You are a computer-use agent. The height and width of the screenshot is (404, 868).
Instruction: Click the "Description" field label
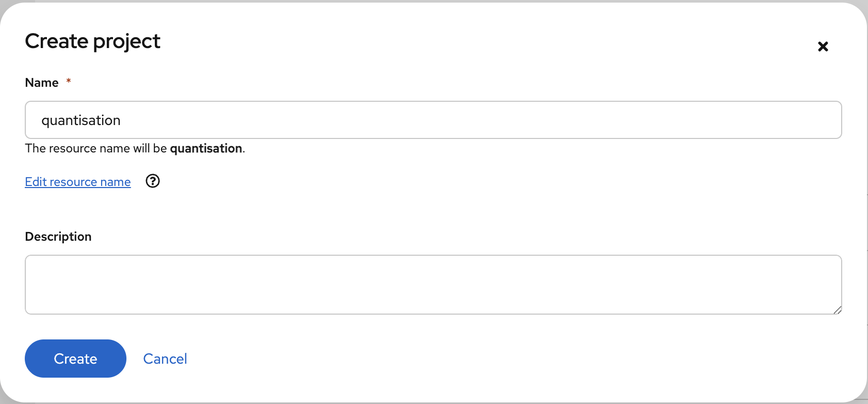click(x=58, y=237)
